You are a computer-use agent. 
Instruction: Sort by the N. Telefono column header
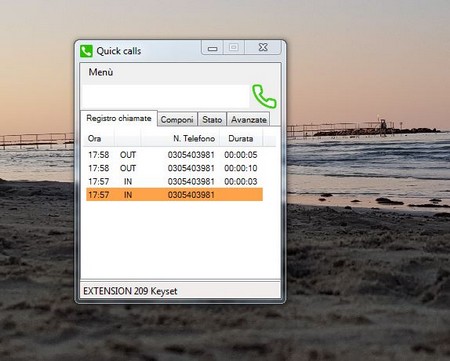click(x=180, y=138)
